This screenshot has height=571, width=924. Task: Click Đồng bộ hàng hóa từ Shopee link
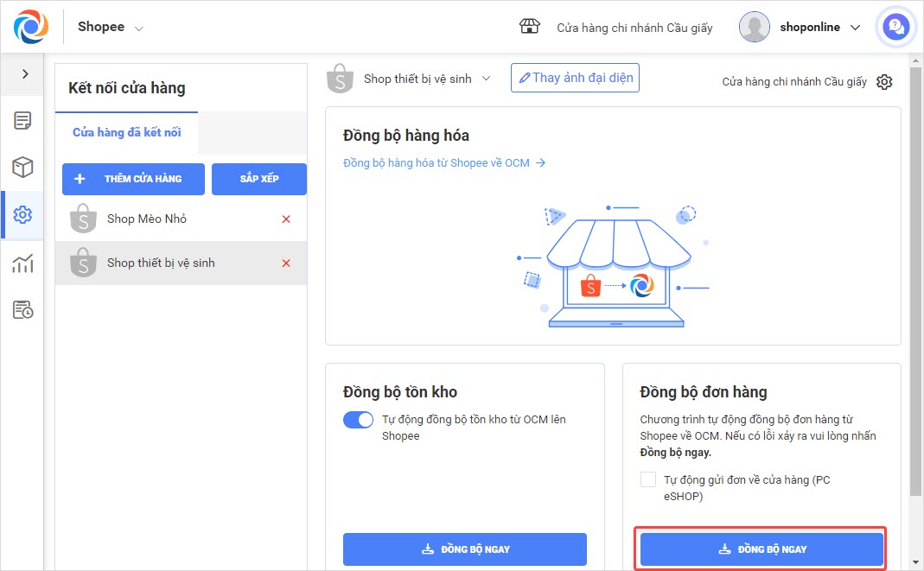443,162
